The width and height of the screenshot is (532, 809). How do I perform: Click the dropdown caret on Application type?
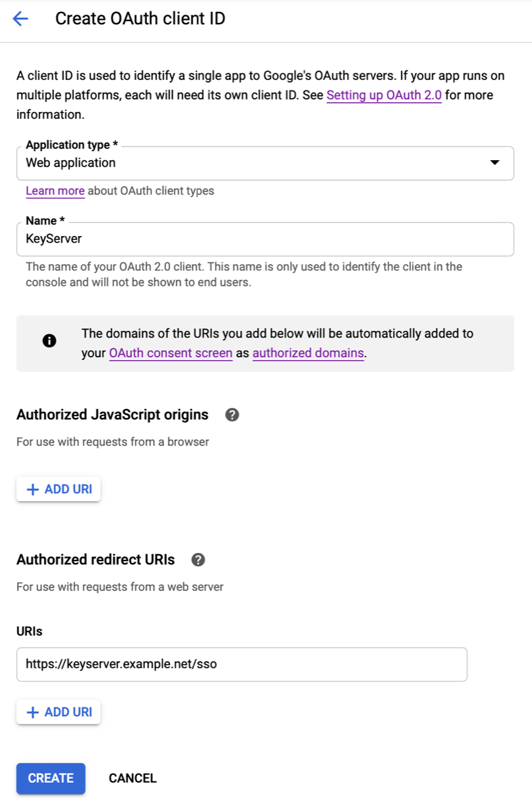pos(494,163)
